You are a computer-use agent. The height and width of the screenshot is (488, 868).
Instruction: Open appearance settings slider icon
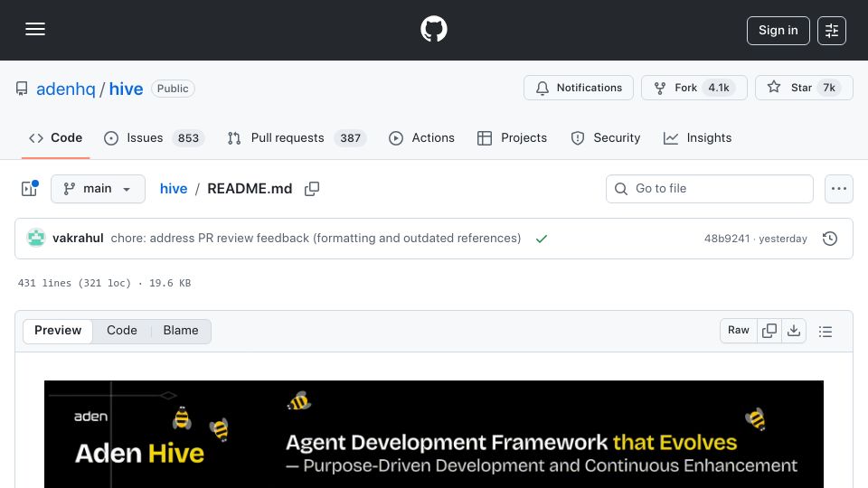pos(832,31)
